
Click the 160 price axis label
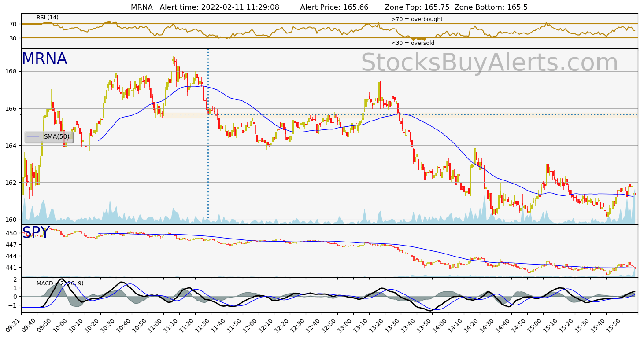(11, 220)
